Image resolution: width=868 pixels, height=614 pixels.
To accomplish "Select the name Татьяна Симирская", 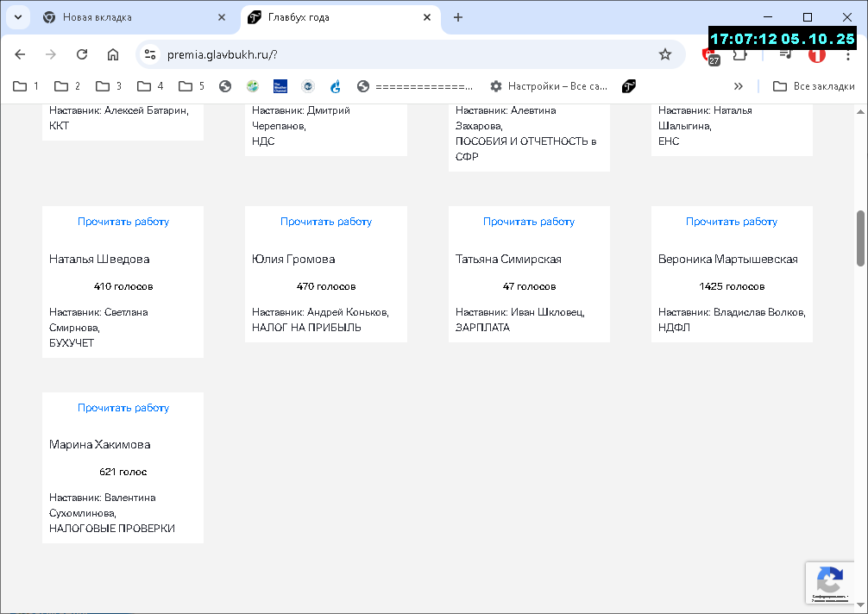I will click(x=508, y=259).
